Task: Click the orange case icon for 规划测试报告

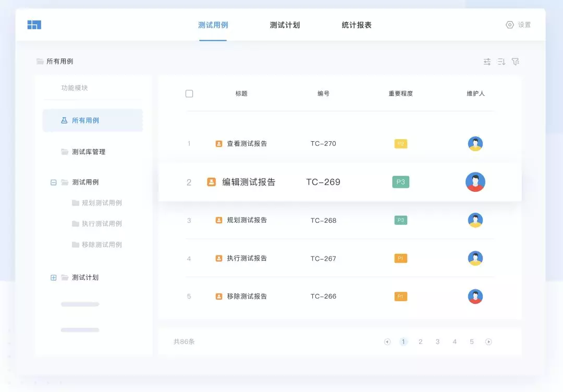Action: (x=218, y=220)
